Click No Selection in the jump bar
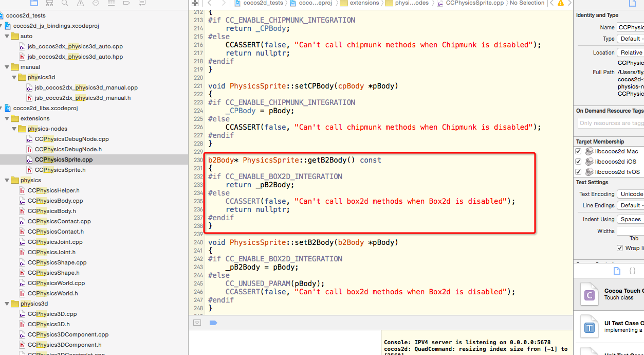The image size is (644, 355). tap(527, 3)
